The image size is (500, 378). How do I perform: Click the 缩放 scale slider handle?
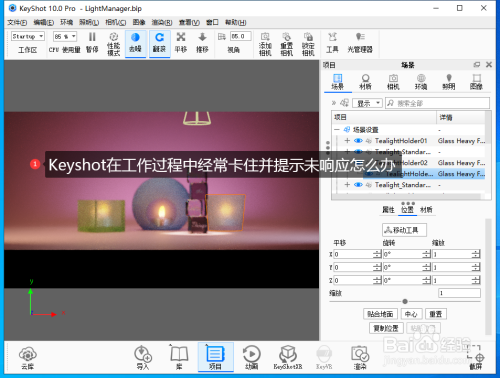click(x=405, y=301)
